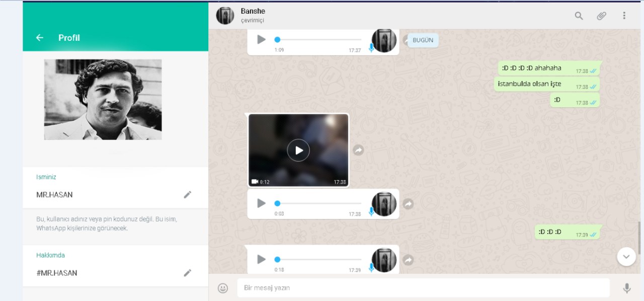Screen dimensions: 644x301
Task: Play the 0:18 voice message
Action: (261, 259)
